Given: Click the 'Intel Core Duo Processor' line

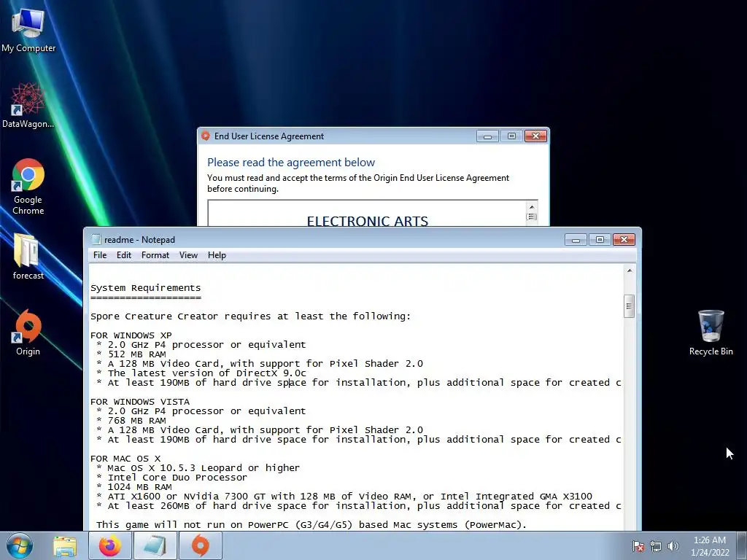Looking at the screenshot, I should coord(171,478).
